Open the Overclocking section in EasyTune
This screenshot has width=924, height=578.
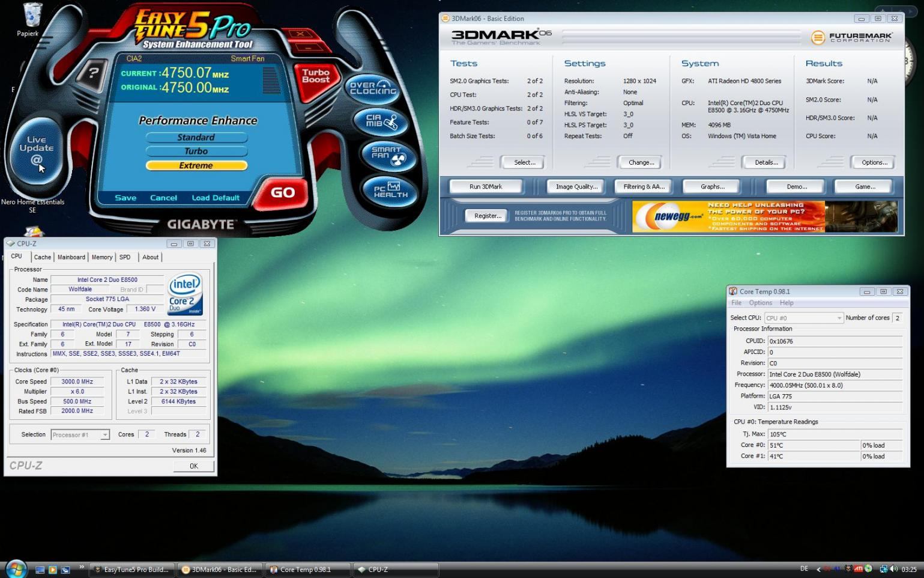tap(373, 88)
